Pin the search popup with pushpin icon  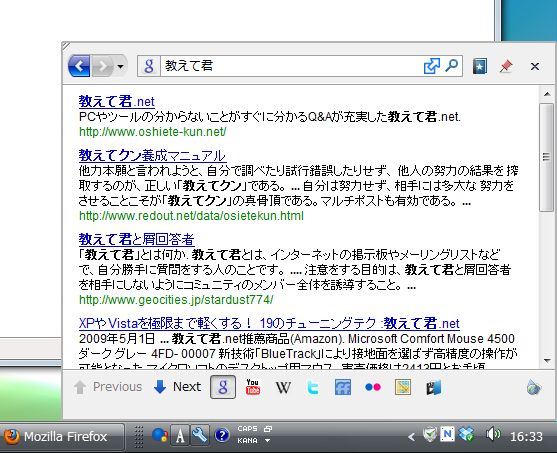pos(506,66)
